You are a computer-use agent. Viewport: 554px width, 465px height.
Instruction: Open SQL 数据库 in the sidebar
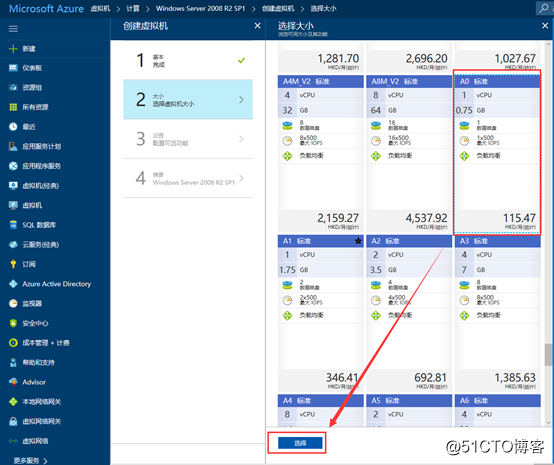click(x=33, y=225)
